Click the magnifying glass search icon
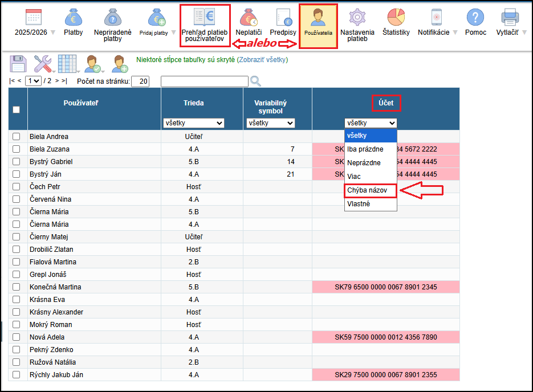533x392 pixels. [x=255, y=81]
